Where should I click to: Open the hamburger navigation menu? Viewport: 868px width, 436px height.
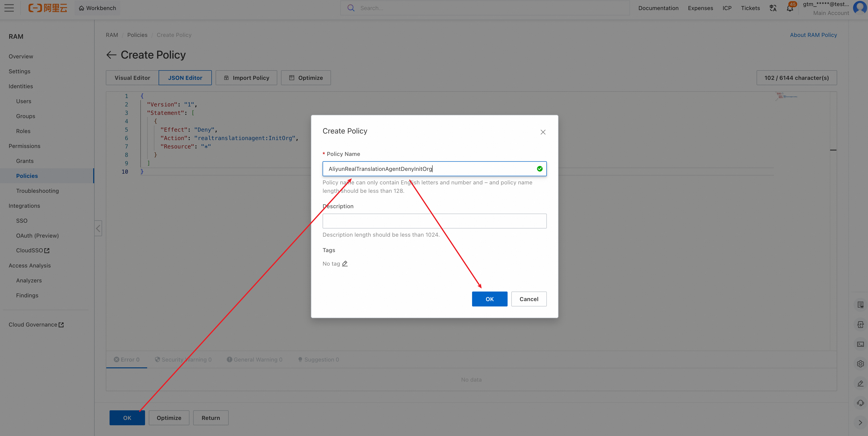[x=9, y=8]
